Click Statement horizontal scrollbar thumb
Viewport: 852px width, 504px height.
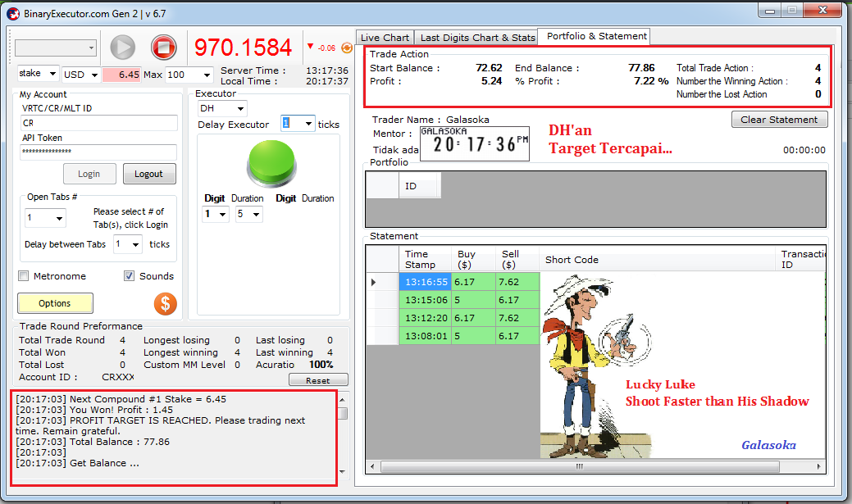(581, 466)
